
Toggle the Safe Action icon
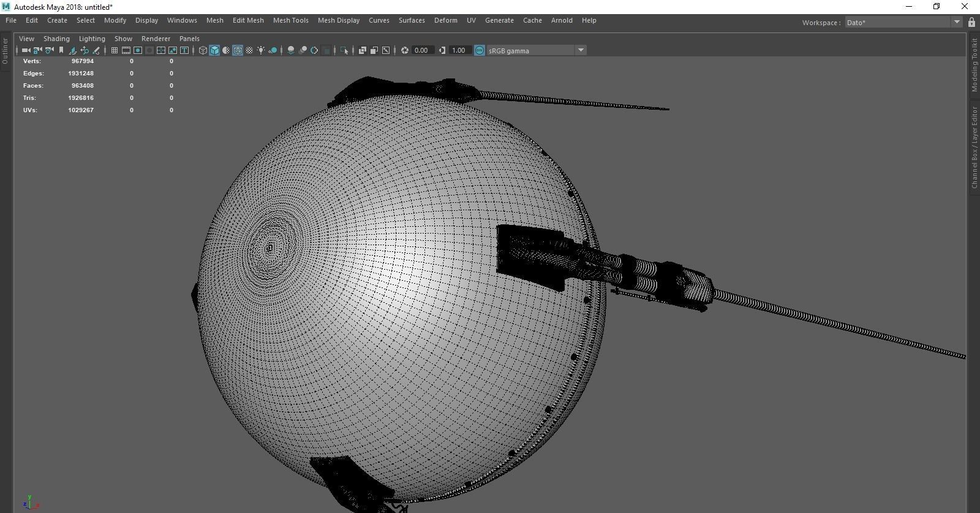(173, 50)
